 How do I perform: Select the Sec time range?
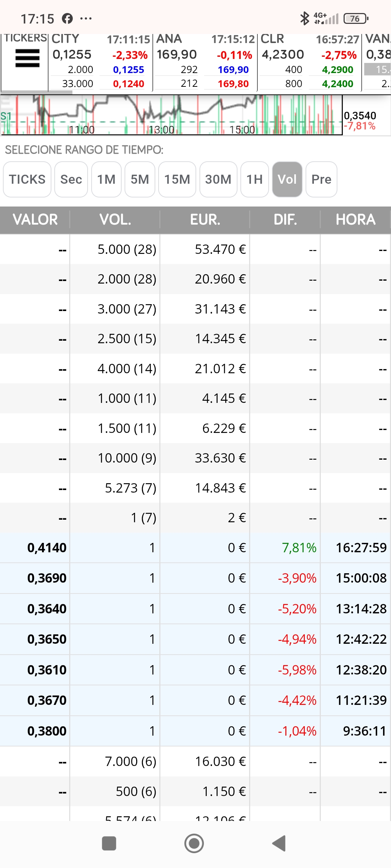tap(71, 179)
